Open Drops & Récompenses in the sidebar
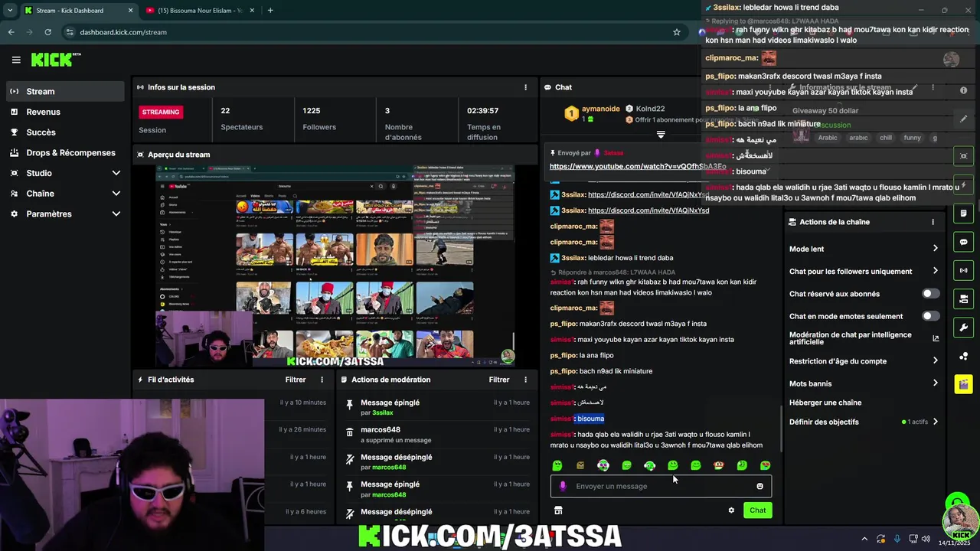Screen dimensions: 980x551 [65, 153]
